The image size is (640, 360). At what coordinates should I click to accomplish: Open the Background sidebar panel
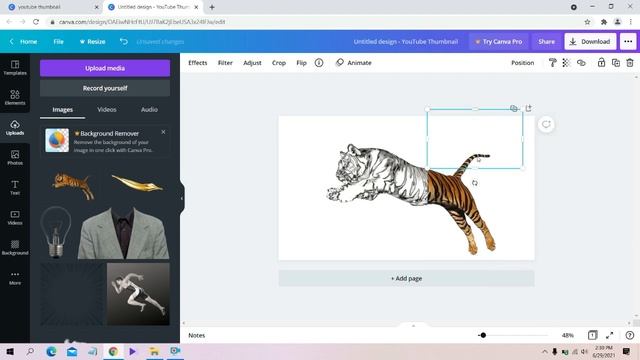tap(15, 247)
